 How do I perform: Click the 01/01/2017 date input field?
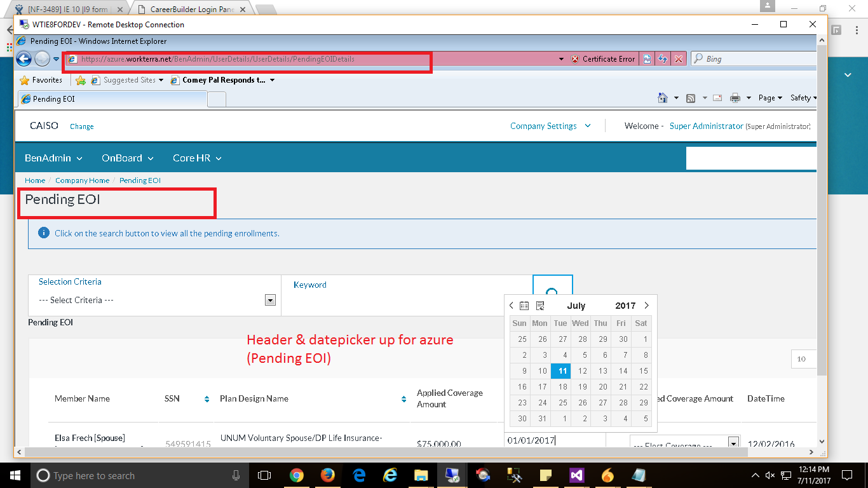click(x=553, y=440)
